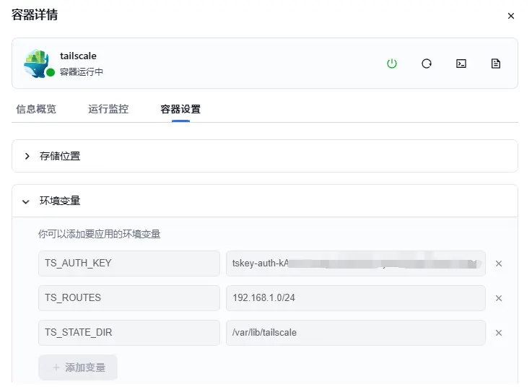Click the restart container icon

[427, 64]
